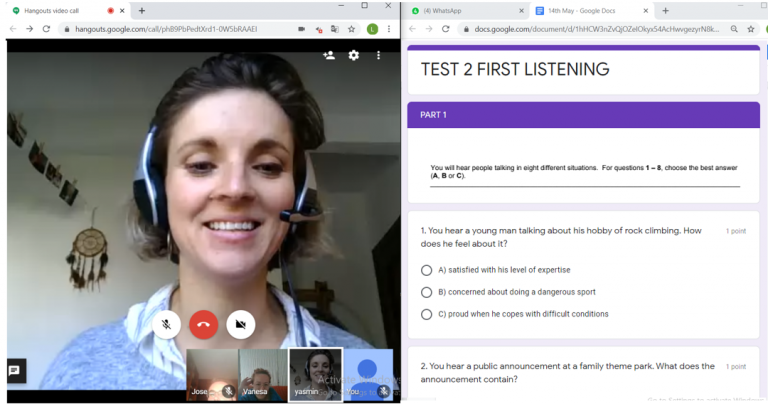Focus the docs.google.com address bar
The height and width of the screenshot is (404, 768).
coord(597,29)
